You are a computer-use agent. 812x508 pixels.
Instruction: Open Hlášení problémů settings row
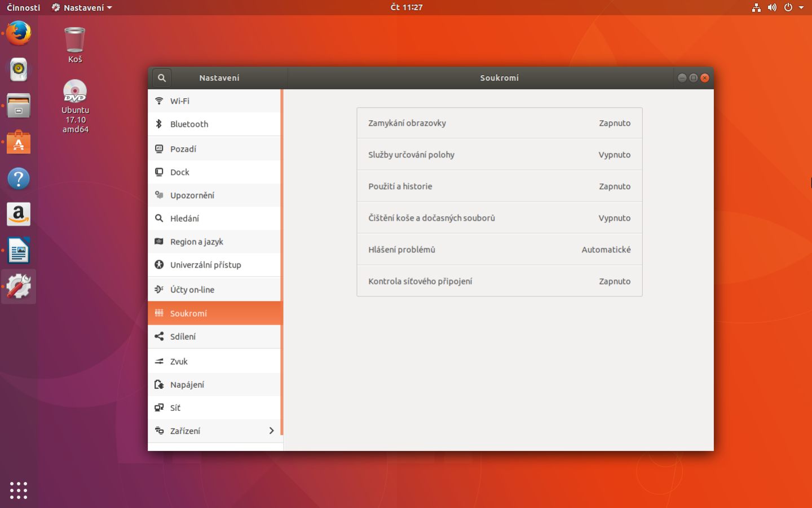point(499,249)
